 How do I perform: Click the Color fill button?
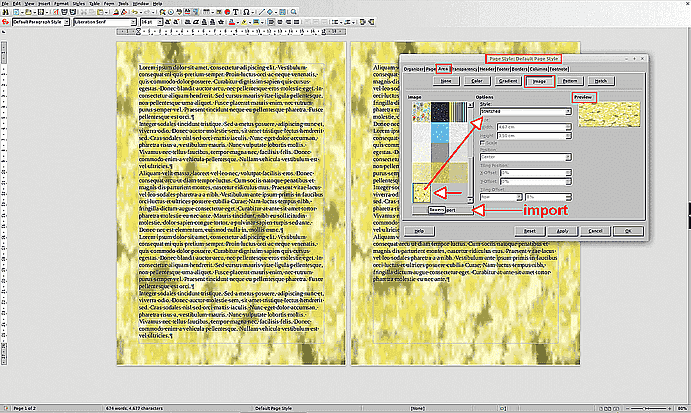click(x=477, y=81)
